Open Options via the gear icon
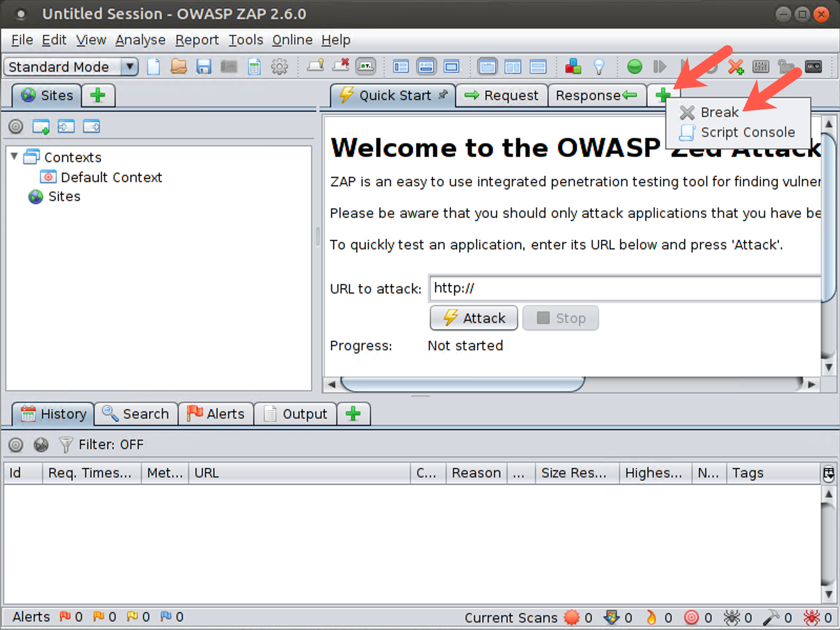The width and height of the screenshot is (840, 630). [x=279, y=67]
